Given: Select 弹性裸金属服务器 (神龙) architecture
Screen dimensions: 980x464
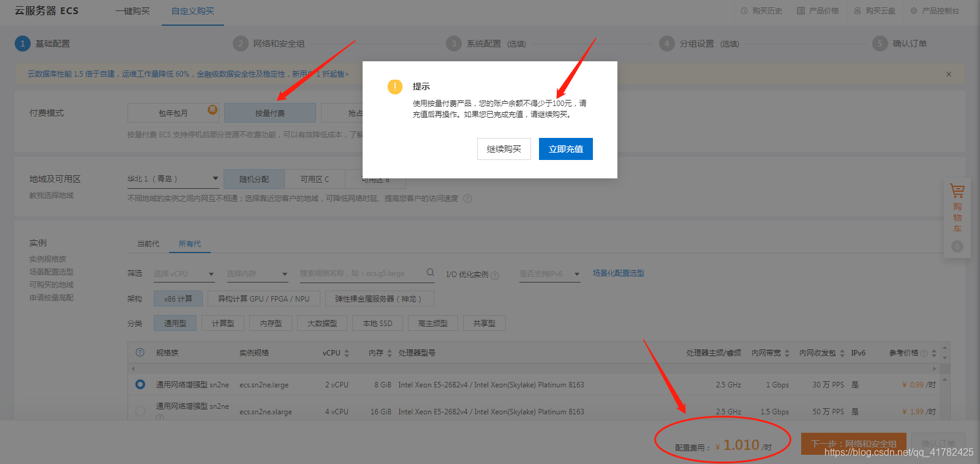Looking at the screenshot, I should coord(380,299).
